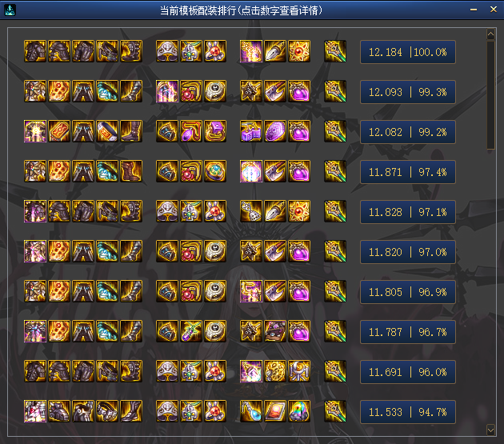Viewport: 504px width, 444px height.
Task: Select the white helmet icon in first row
Action: 167,51
